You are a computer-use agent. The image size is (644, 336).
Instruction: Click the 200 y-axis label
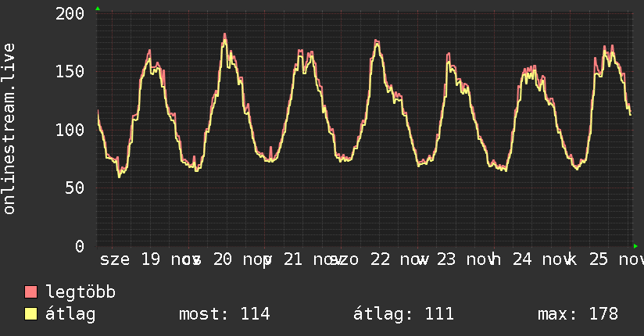coord(70,13)
